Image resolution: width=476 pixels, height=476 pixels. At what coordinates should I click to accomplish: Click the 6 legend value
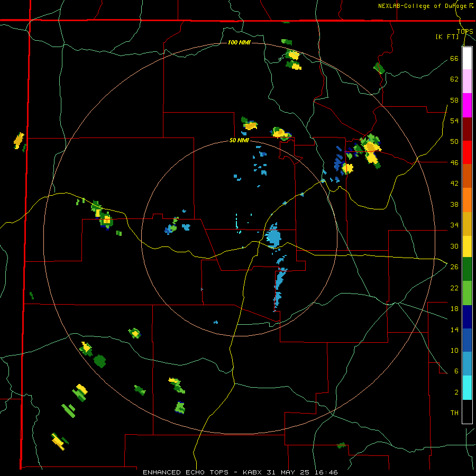pos(456,371)
